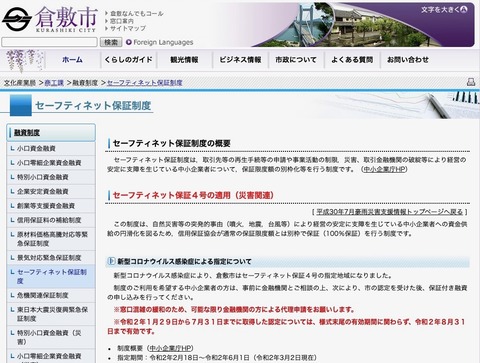Open 特別小口資金融資 sidebar item above 企業安定資金融資

[51, 177]
